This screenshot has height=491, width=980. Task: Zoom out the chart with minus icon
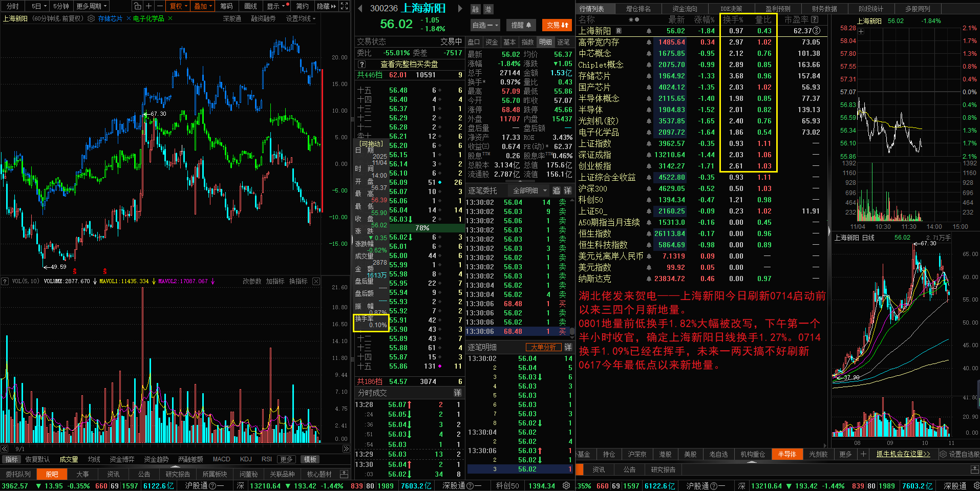160,6
